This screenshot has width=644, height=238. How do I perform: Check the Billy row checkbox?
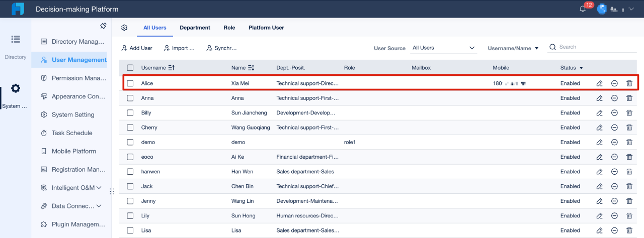coord(130,113)
